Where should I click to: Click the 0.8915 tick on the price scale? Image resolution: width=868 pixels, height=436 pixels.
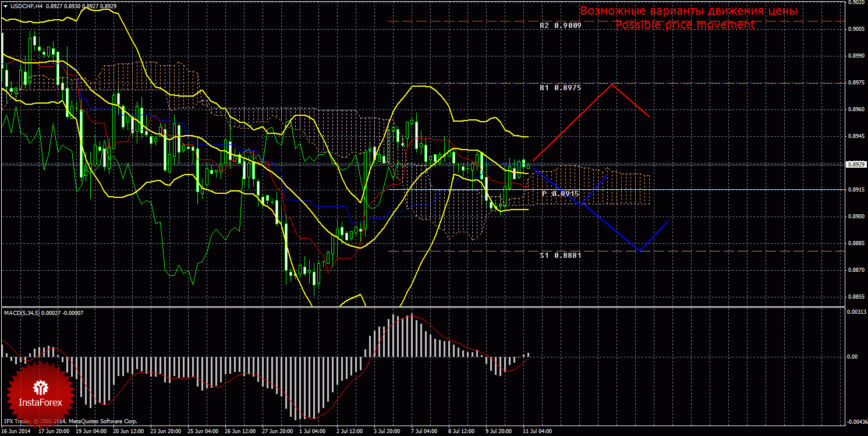click(x=856, y=190)
